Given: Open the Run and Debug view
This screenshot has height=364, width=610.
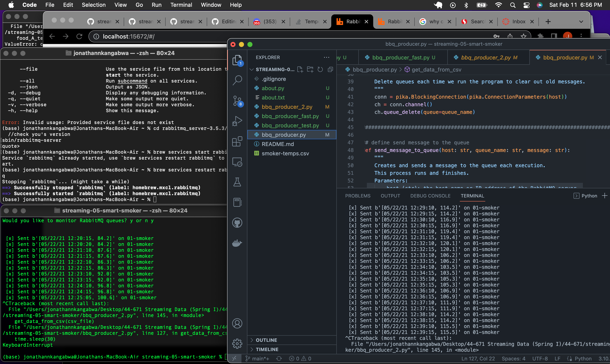Looking at the screenshot, I should [237, 121].
